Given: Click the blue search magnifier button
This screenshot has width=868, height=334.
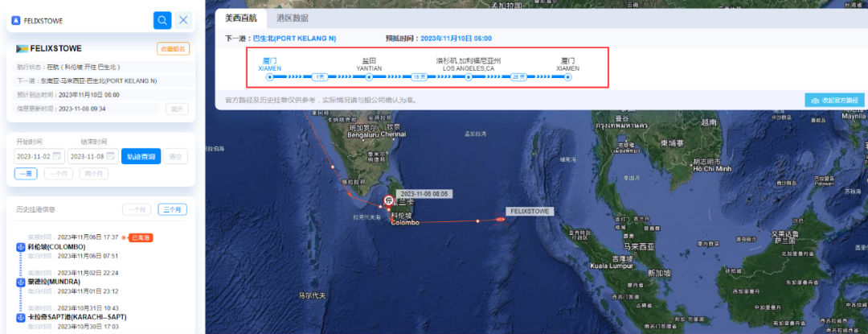Looking at the screenshot, I should pos(162,20).
